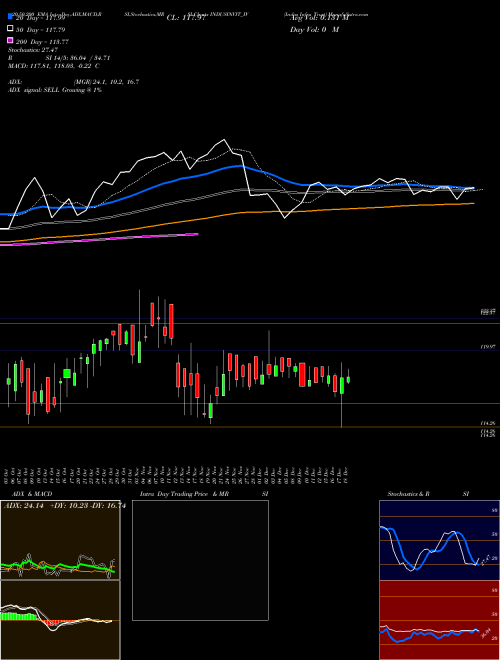Click the last green candlestick on the chart
This screenshot has width=500, height=660.
[x=348, y=380]
